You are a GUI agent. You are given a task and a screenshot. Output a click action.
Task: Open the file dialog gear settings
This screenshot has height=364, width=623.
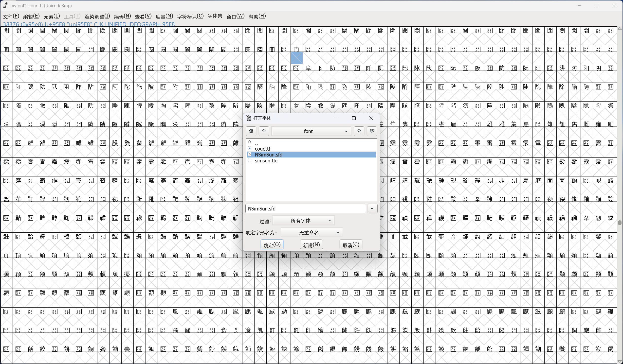point(372,131)
